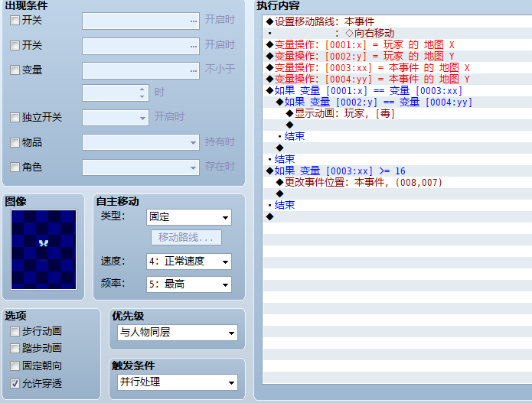Select the 如果 [0003:xx] >= 16 line
The image size is (532, 403).
[x=397, y=171]
